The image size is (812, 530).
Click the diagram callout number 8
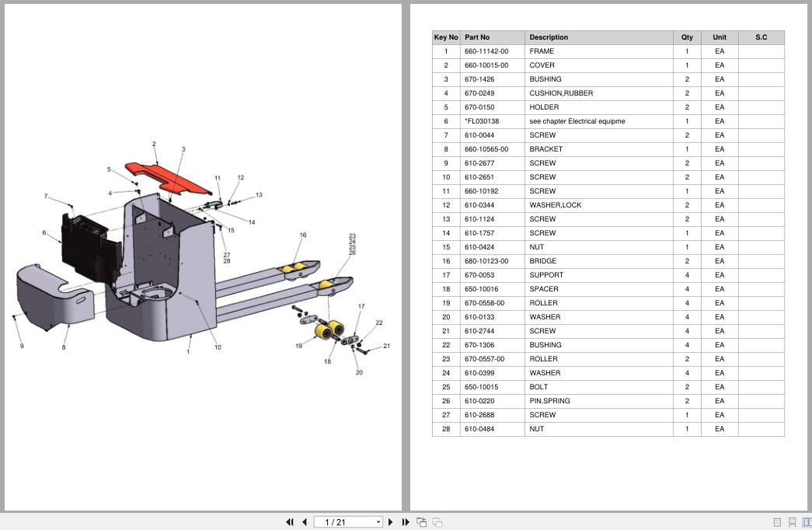pyautogui.click(x=64, y=347)
